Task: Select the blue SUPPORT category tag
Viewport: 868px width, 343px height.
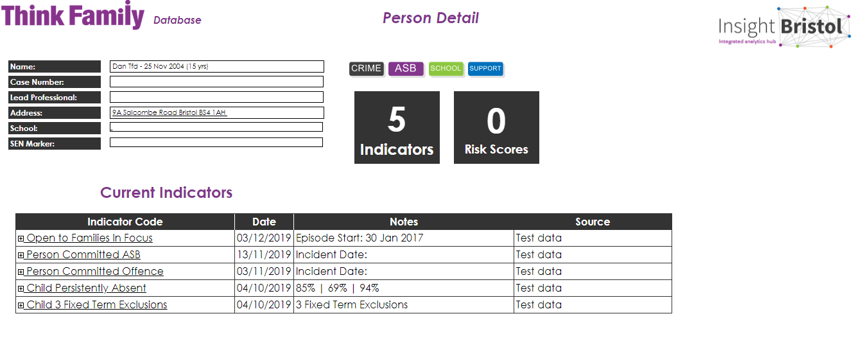Action: click(x=485, y=69)
